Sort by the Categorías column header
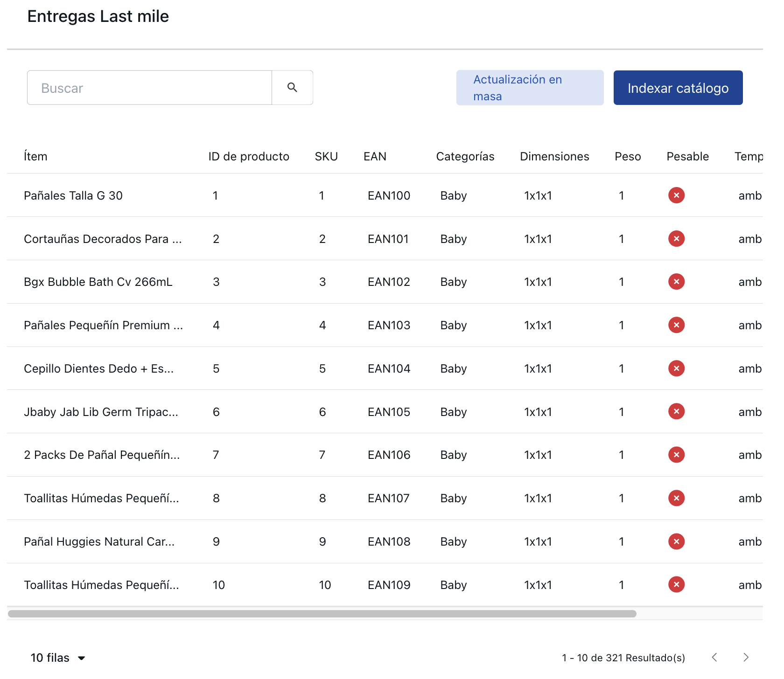This screenshot has height=679, width=784. tap(465, 156)
